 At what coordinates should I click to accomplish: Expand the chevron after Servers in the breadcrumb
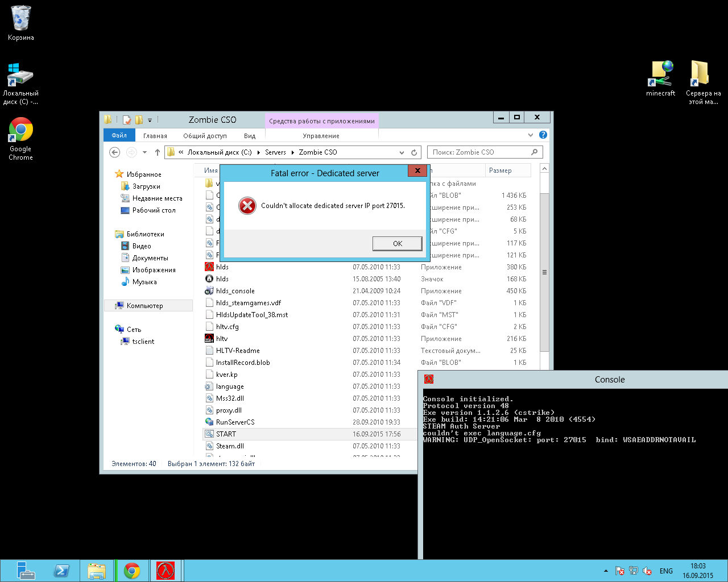tap(293, 152)
